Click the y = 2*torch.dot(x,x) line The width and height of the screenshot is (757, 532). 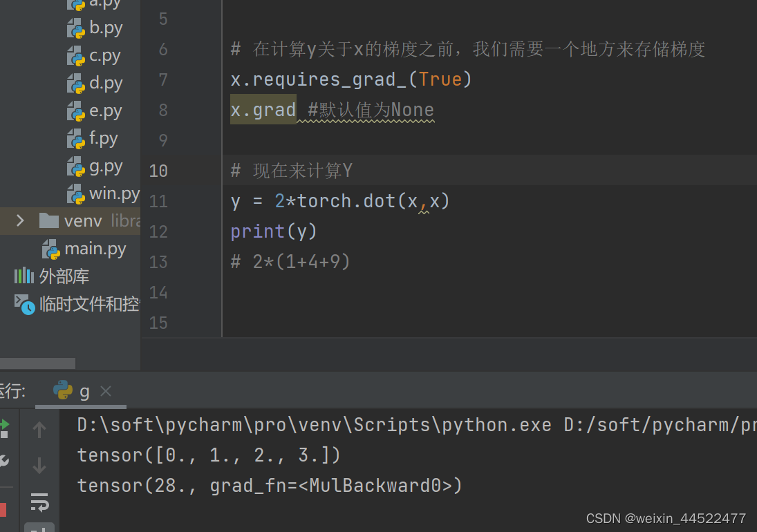point(340,201)
